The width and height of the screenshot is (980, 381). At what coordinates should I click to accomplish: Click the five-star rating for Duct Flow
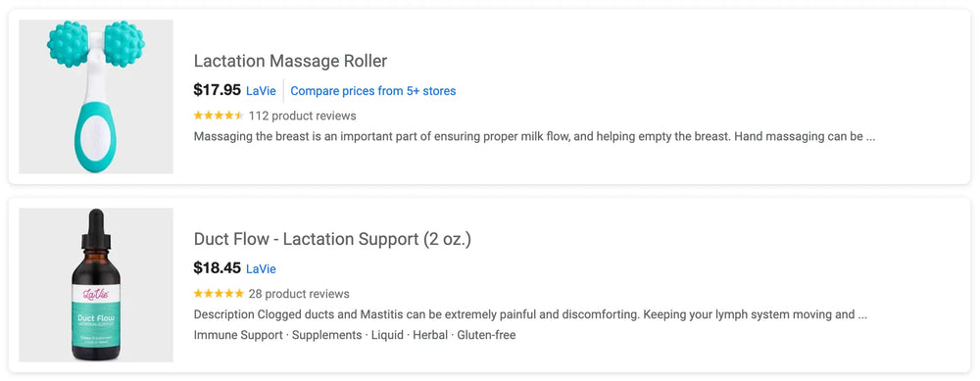[219, 294]
